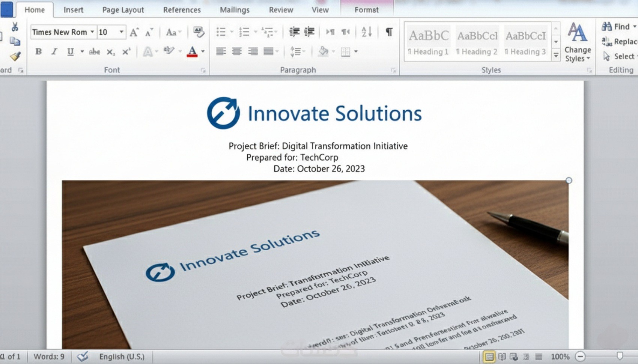
Task: Click the Sort A-Z icon
Action: 367,32
